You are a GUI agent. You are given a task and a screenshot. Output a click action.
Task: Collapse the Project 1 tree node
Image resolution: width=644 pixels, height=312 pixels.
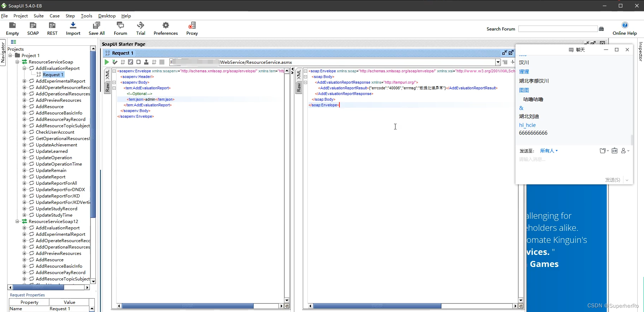point(10,55)
